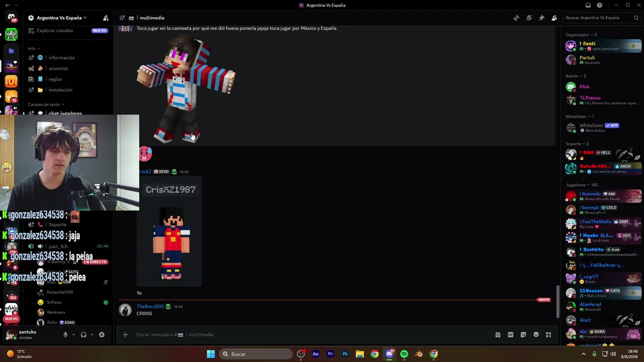Image resolution: width=644 pixels, height=362 pixels.
Task: Open user settings gear icon
Action: (102, 335)
